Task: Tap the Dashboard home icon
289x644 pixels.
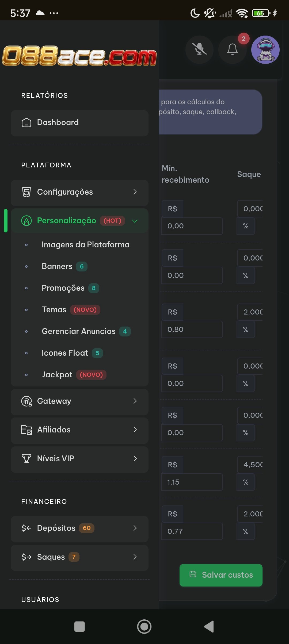Action: (x=26, y=123)
